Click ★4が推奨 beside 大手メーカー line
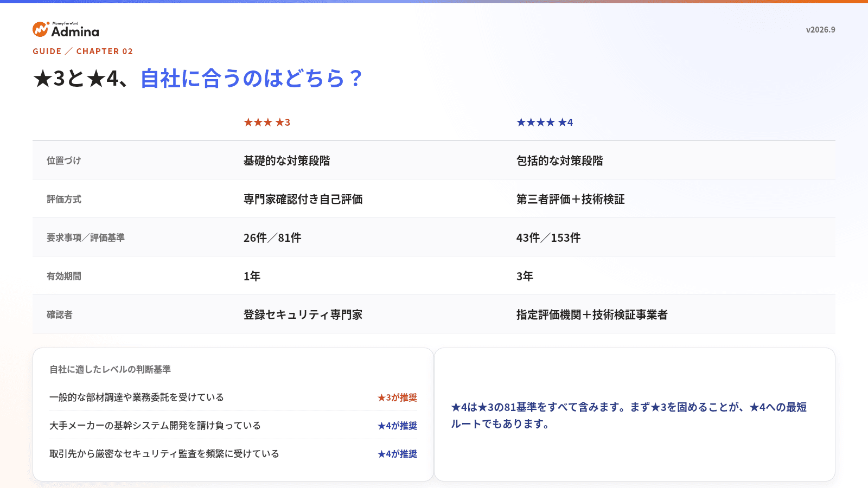 click(x=397, y=426)
